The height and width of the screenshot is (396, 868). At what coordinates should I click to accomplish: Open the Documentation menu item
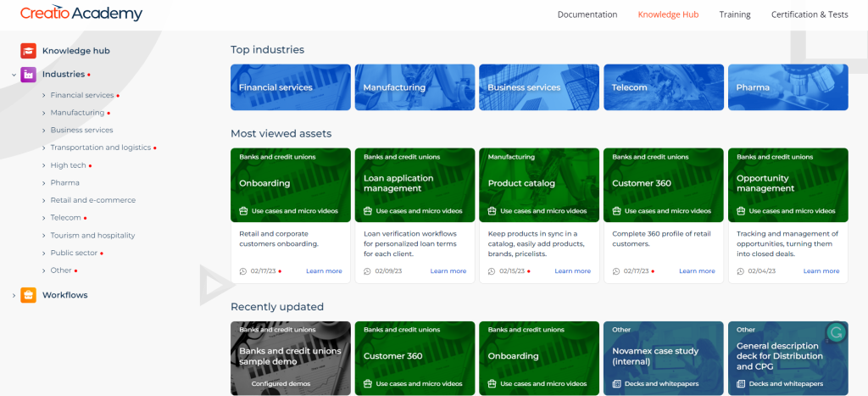[587, 15]
